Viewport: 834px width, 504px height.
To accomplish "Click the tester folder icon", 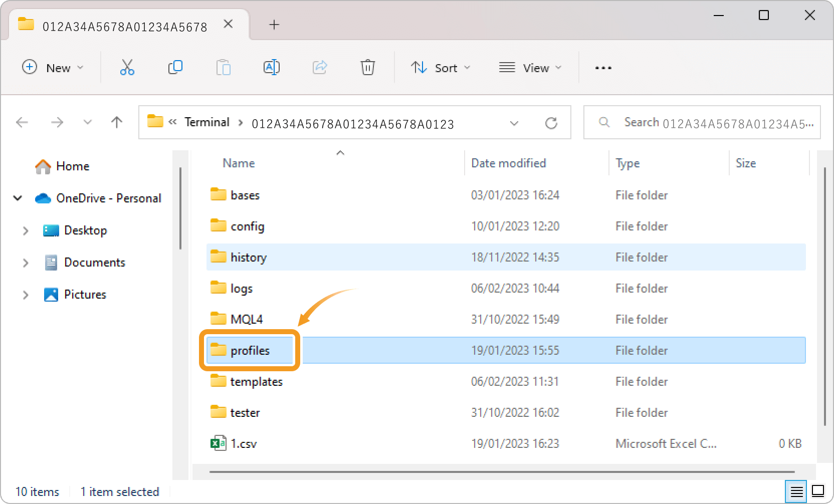I will click(x=218, y=412).
